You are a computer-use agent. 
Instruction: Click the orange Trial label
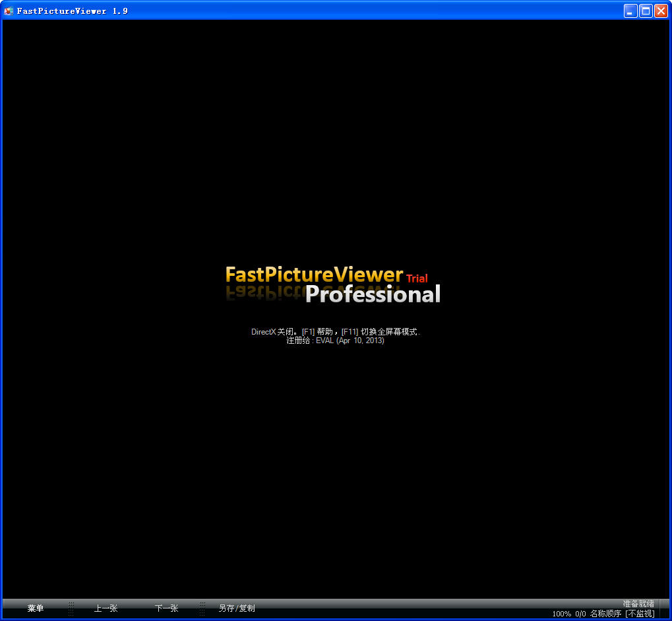(x=417, y=278)
